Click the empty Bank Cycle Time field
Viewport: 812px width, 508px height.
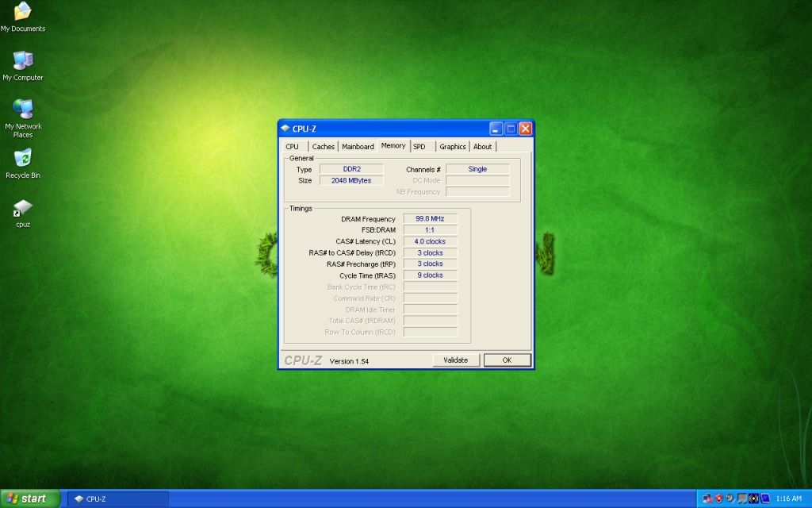coord(431,287)
